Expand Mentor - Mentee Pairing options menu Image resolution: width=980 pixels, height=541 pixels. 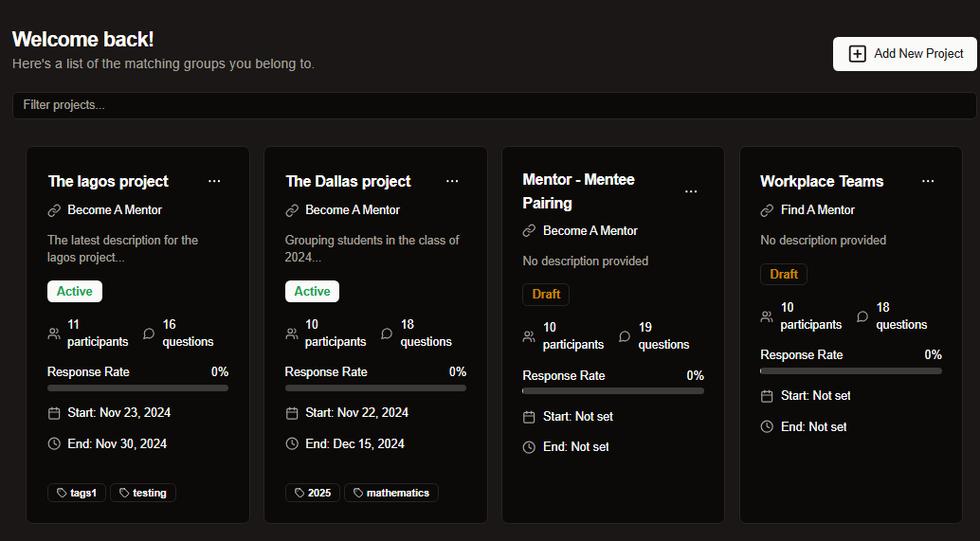pos(691,191)
